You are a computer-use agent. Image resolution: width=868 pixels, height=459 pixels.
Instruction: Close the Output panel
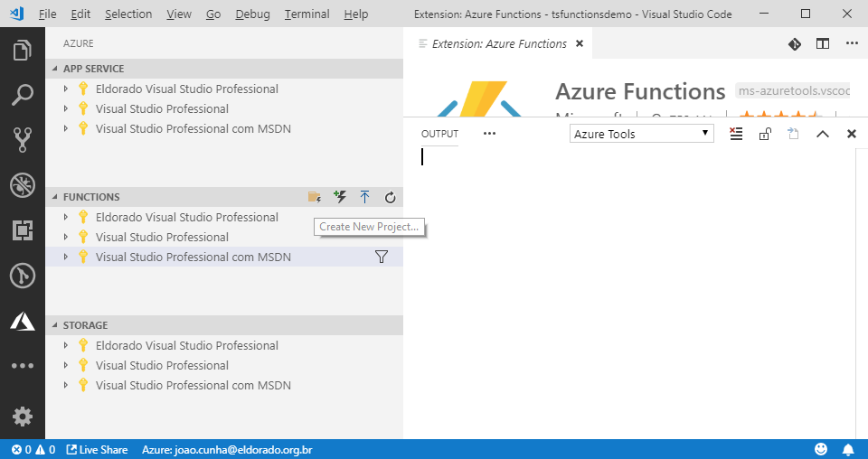point(852,134)
